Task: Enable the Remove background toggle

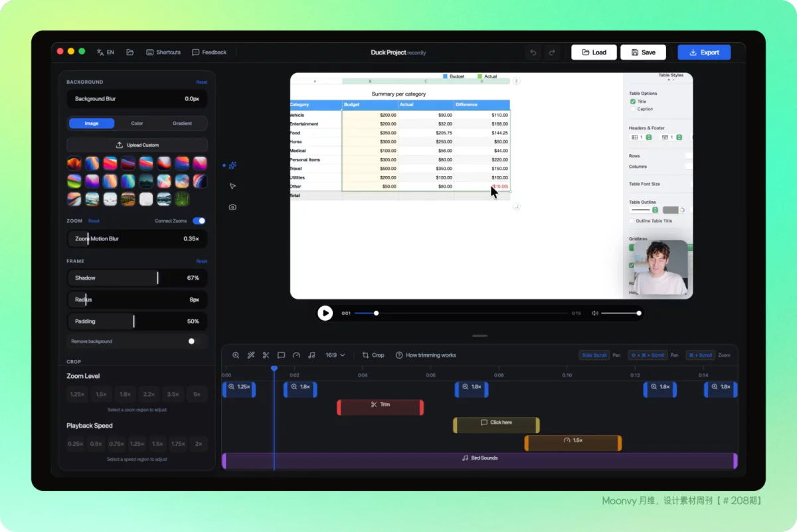Action: click(194, 341)
